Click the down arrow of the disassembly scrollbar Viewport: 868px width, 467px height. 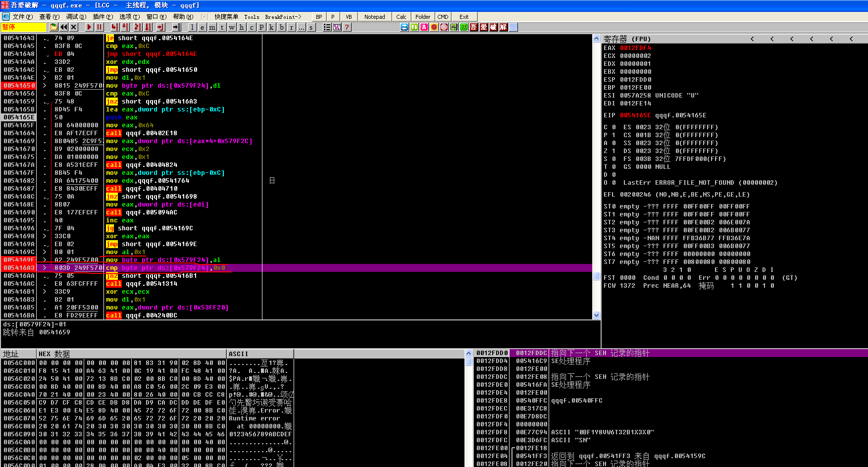click(596, 315)
